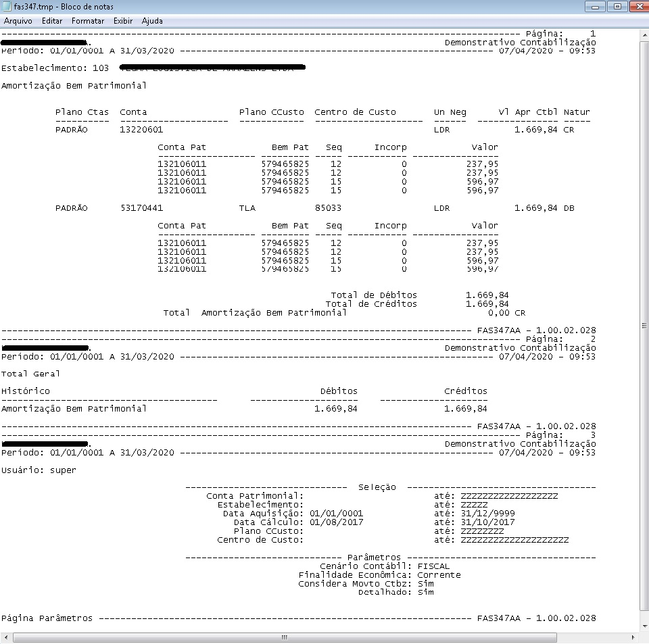
Task: Click the Data Cálculo value 01/08/2017
Action: click(336, 522)
